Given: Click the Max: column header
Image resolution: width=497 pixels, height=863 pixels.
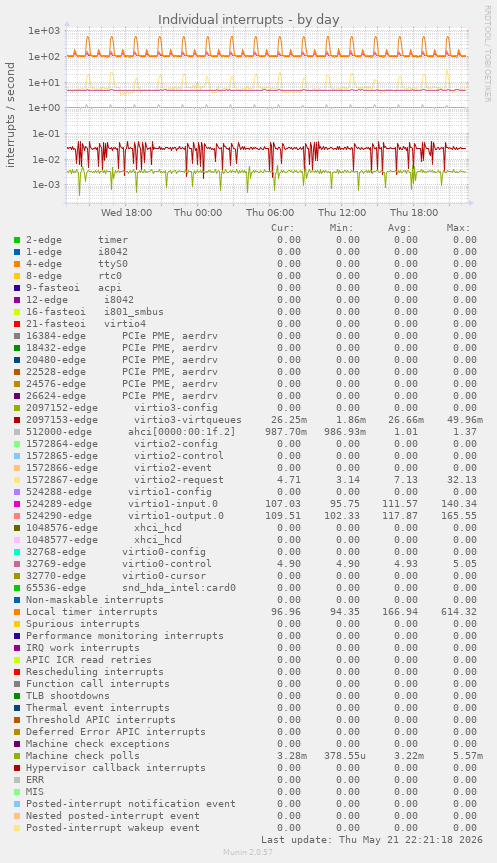Looking at the screenshot, I should [458, 228].
